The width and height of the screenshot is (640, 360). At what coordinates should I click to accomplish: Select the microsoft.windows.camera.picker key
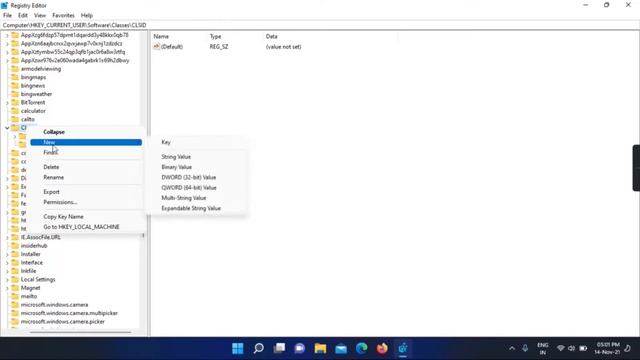[62, 322]
